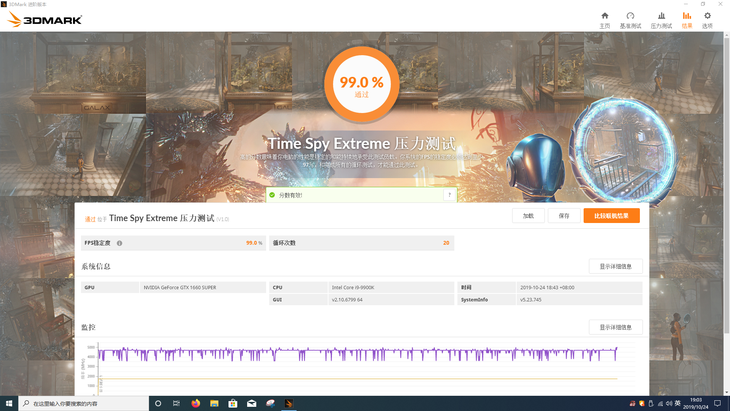This screenshot has height=411, width=730.
Task: Click the Time Spy Extreme 压力测试 panel title
Action: click(x=162, y=218)
